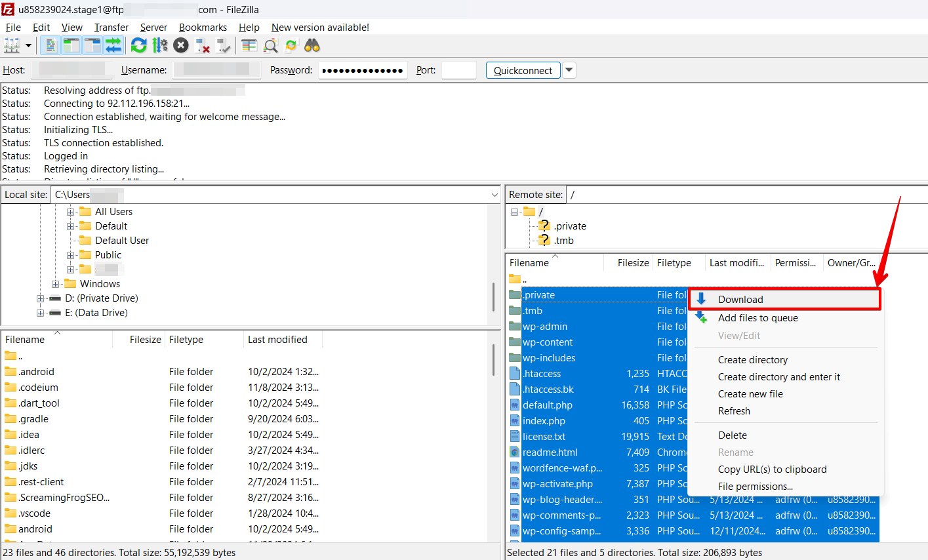Collapse remote root folder node
This screenshot has height=560, width=928.
pyautogui.click(x=514, y=212)
